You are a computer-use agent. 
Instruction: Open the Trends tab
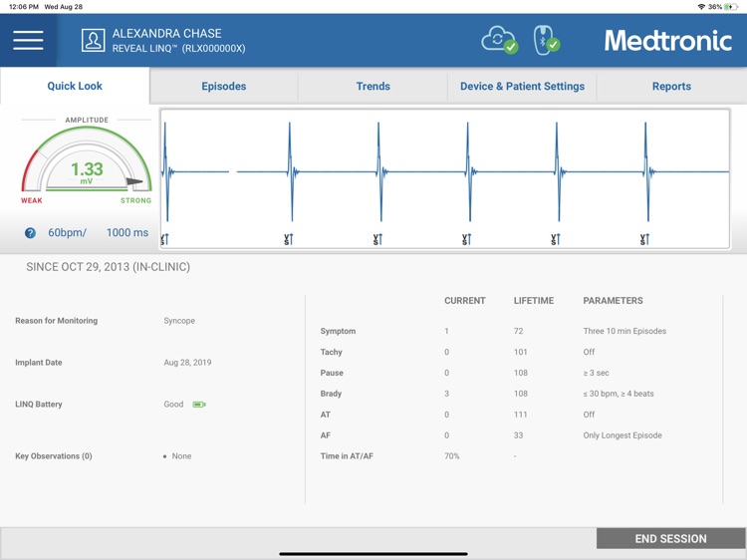[x=373, y=87]
